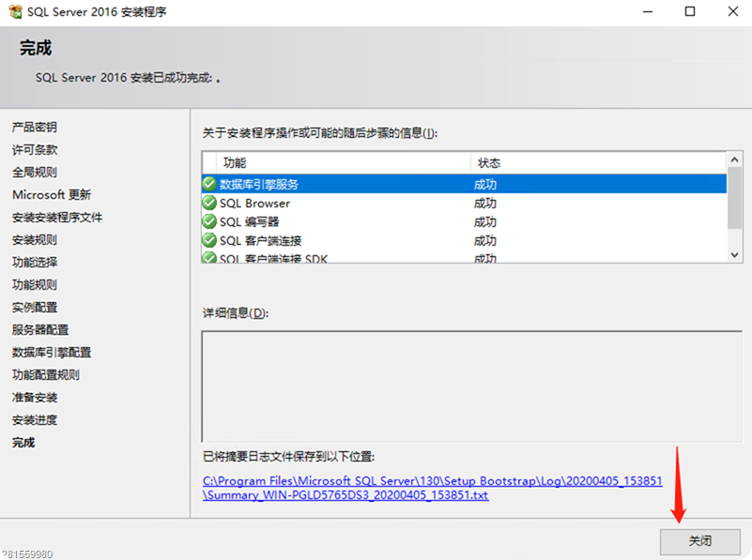The width and height of the screenshot is (752, 560).
Task: Click the 功能 column header
Action: tap(343, 163)
